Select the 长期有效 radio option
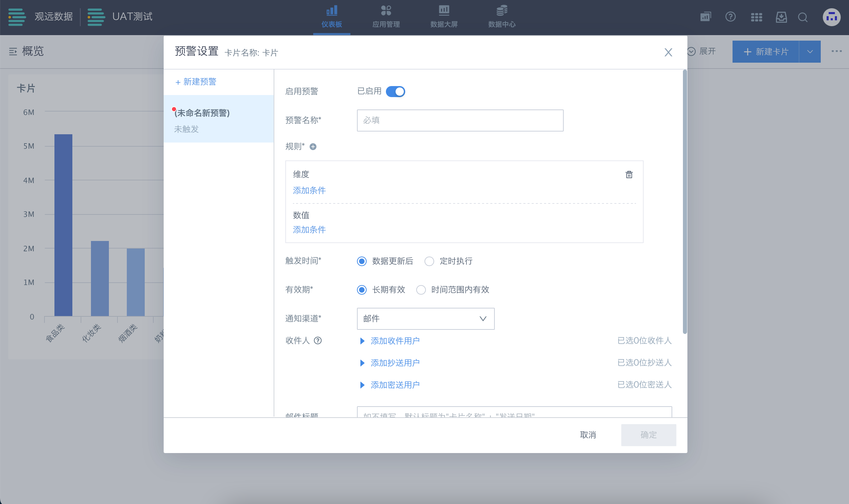 pos(362,290)
